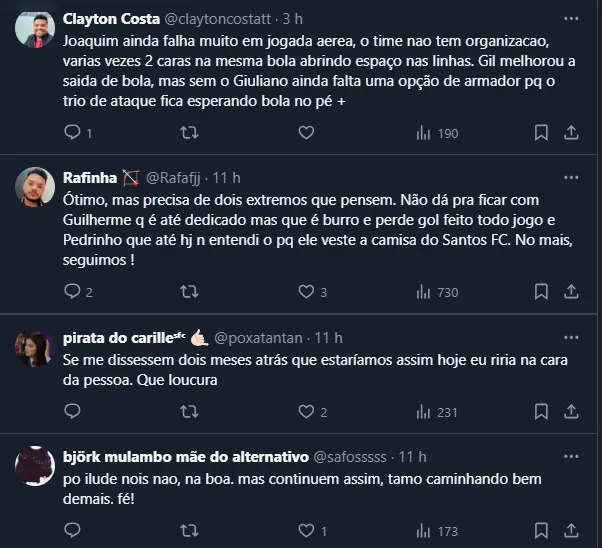Bookmark pirata do carille's tweet
Viewport: 602px width, 548px height.
click(541, 411)
